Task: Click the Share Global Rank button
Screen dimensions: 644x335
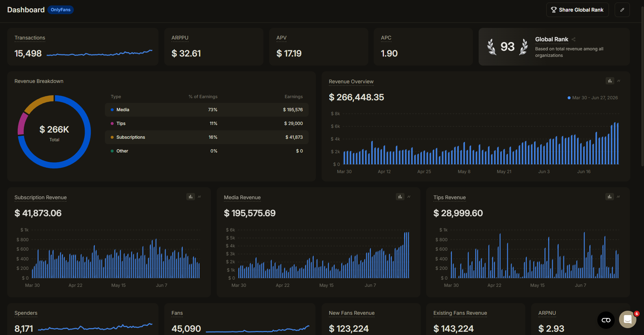Action: click(577, 10)
